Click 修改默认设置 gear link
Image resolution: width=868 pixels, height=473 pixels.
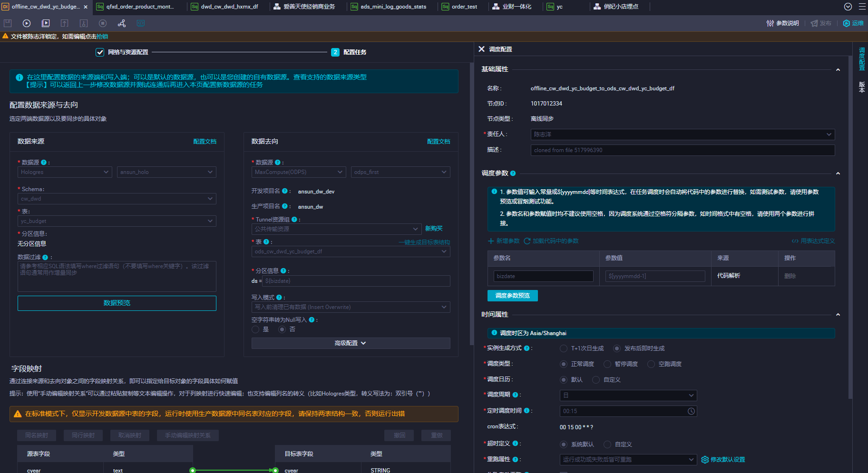[723, 460]
